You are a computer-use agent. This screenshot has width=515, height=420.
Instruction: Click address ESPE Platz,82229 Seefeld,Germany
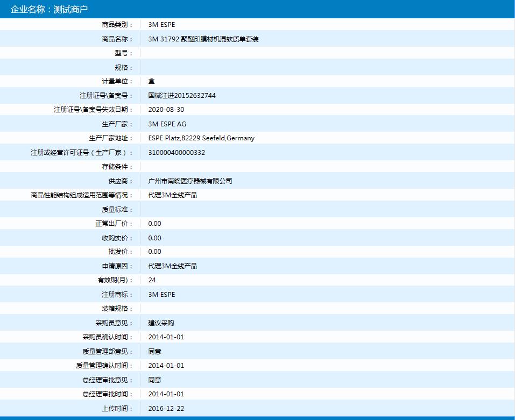tap(201, 138)
